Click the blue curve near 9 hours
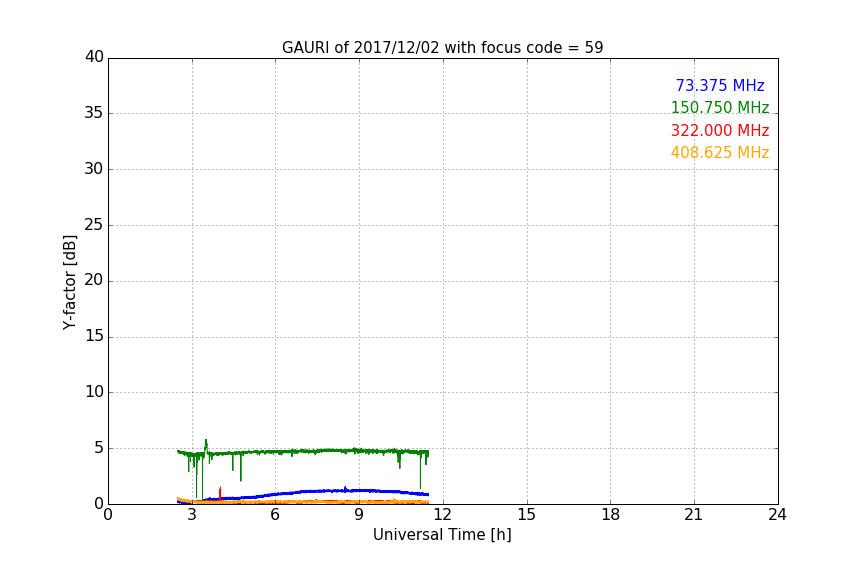This screenshot has height=576, width=864. (x=359, y=490)
